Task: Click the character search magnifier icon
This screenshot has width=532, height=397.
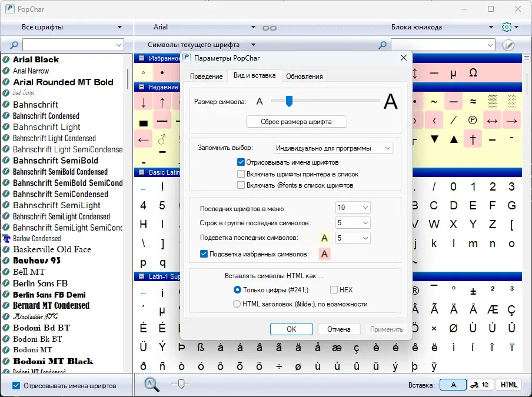Action: click(x=383, y=45)
